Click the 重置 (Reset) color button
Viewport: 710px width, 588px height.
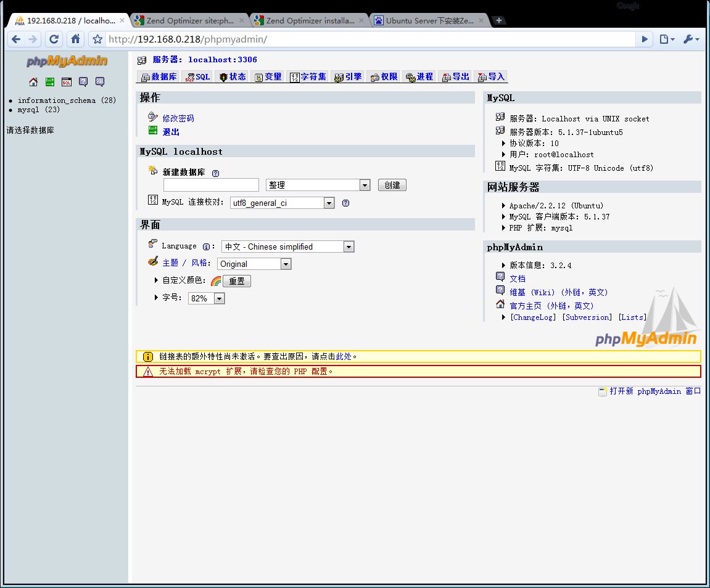coord(236,281)
